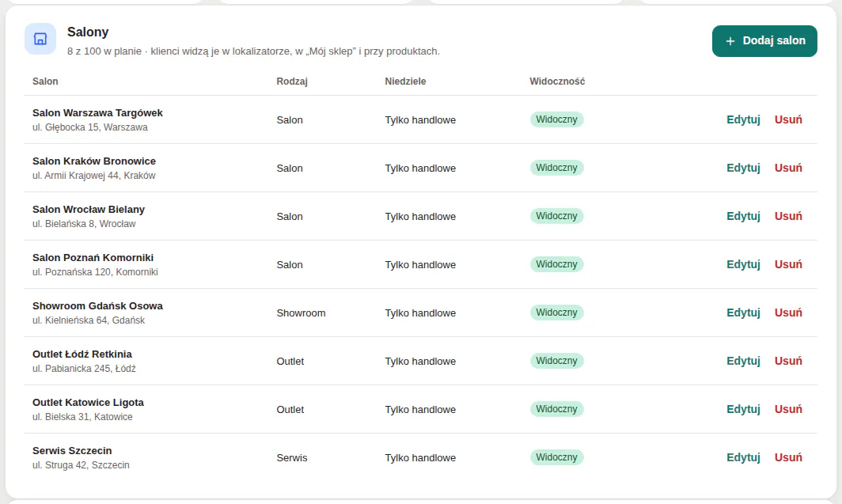Screen dimensions: 842x504
Task: Click the Widoczność column header
Action: (557, 81)
